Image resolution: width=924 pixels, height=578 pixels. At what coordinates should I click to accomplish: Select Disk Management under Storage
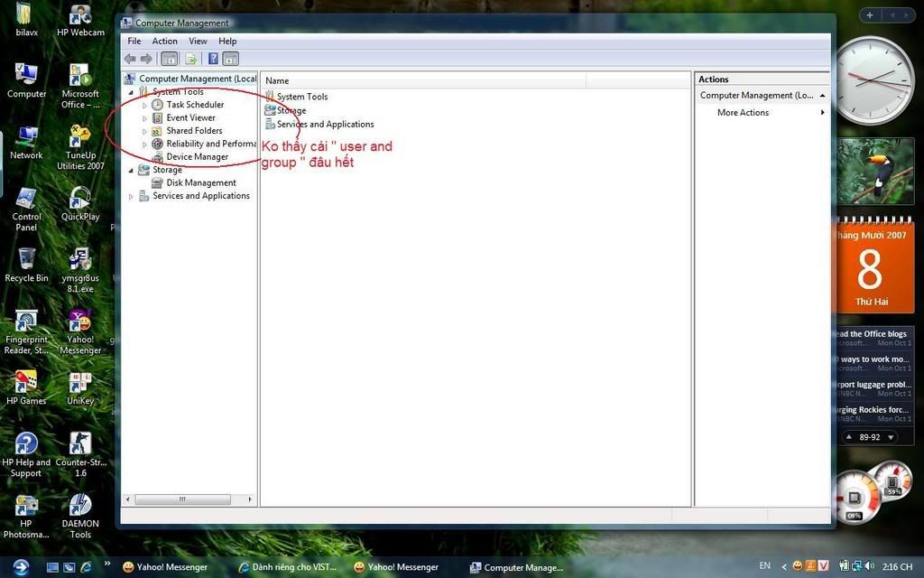pos(200,183)
